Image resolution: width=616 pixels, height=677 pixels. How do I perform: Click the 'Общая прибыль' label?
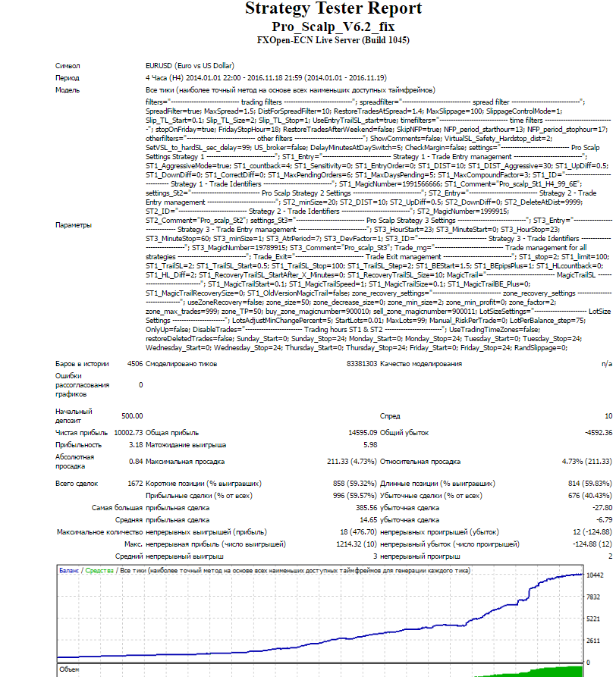(x=172, y=433)
